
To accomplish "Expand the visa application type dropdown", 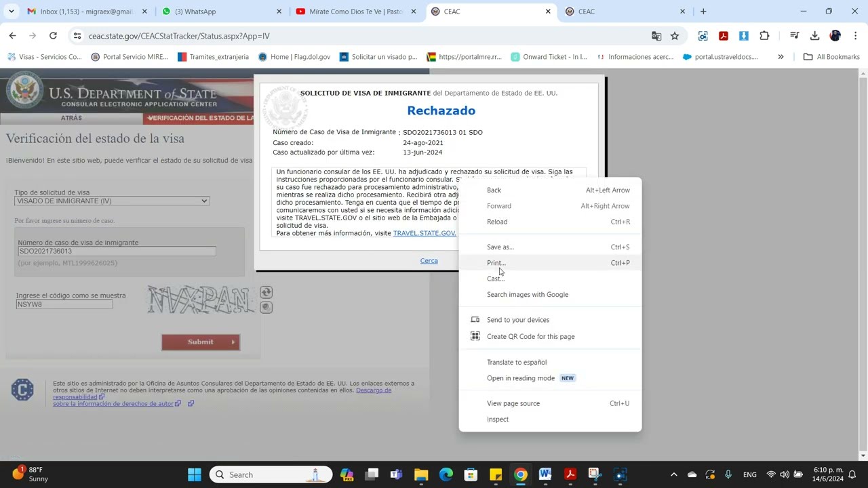I will click(112, 201).
